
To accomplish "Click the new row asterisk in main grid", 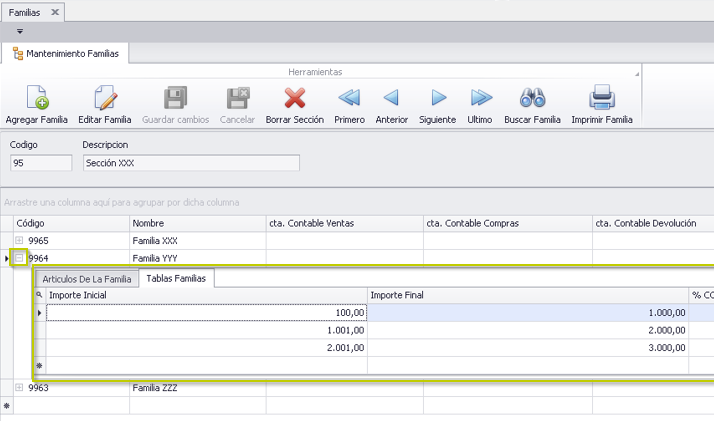I will coord(6,406).
